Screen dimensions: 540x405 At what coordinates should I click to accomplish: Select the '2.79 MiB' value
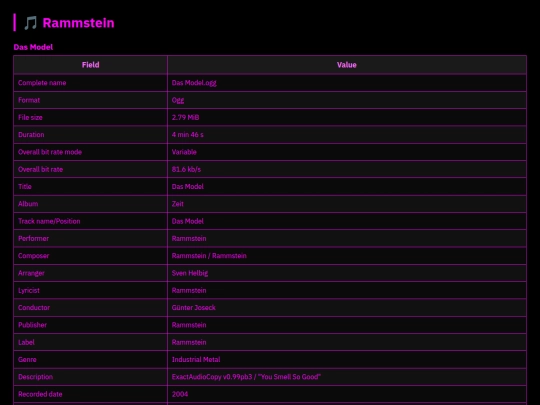[x=185, y=117]
